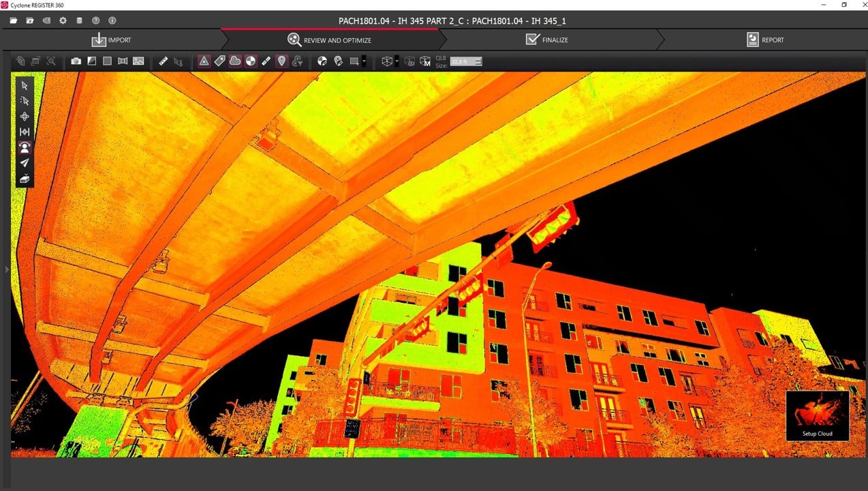868x491 pixels.
Task: Toggle the setup triangle markers display
Action: [204, 61]
